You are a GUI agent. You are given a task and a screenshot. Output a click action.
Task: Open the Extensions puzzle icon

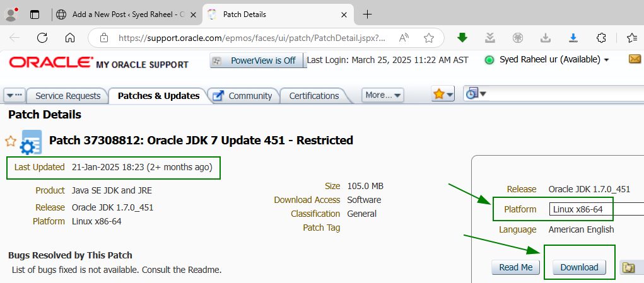[x=601, y=38]
